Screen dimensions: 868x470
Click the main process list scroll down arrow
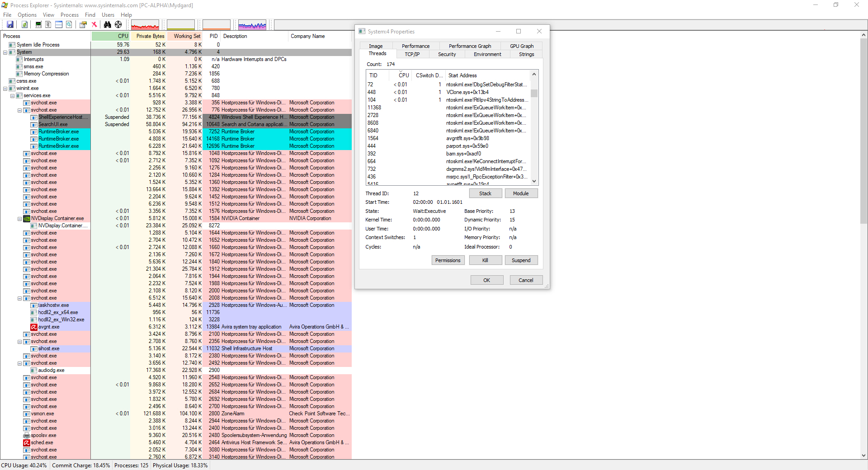coord(863,456)
